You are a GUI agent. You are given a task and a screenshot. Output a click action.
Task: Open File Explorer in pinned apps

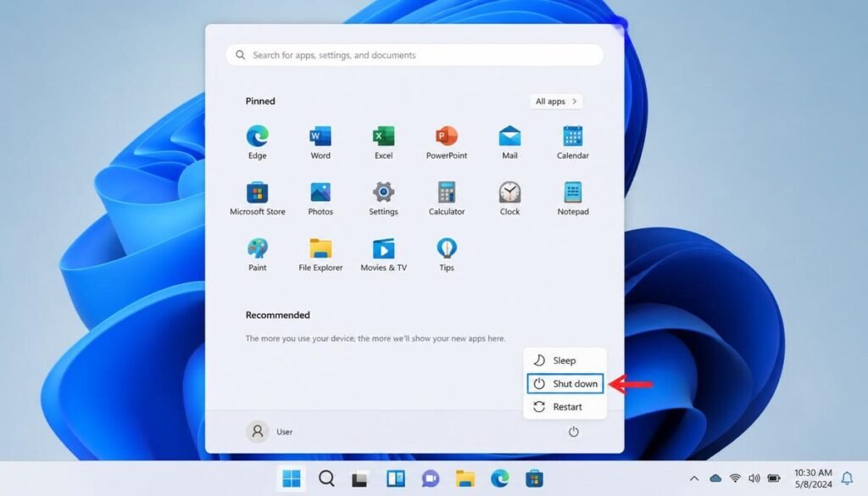[x=320, y=254]
